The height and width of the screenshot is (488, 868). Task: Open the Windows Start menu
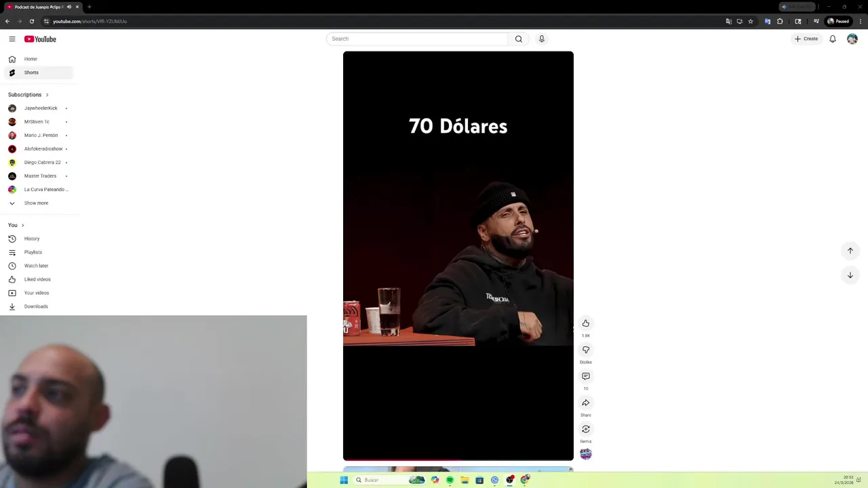344,480
